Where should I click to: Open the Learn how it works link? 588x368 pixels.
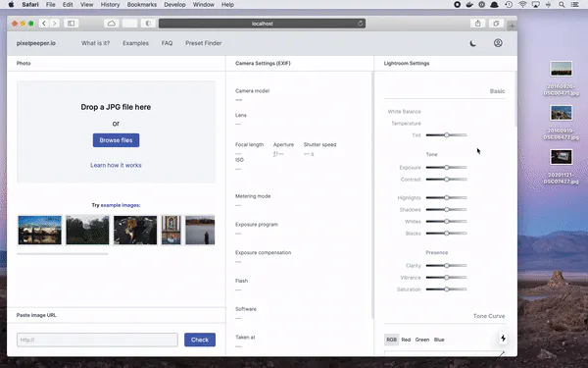(116, 165)
